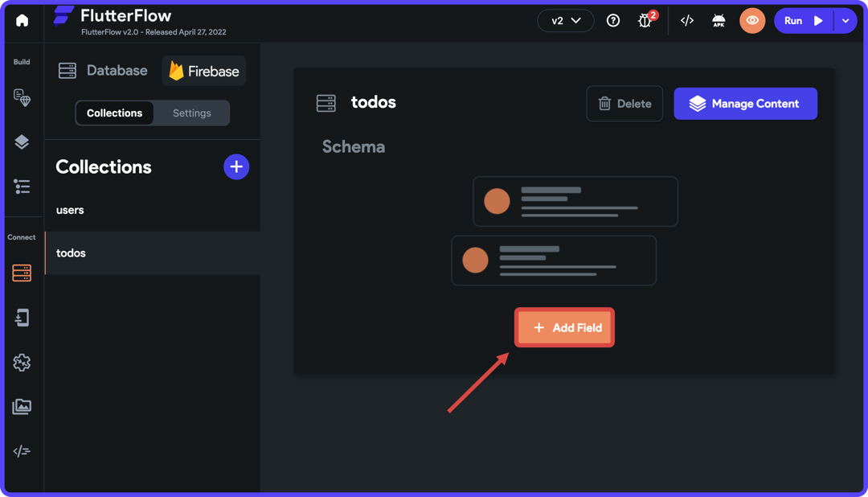Click the Manage Content button
Image resolution: width=868 pixels, height=497 pixels.
745,103
